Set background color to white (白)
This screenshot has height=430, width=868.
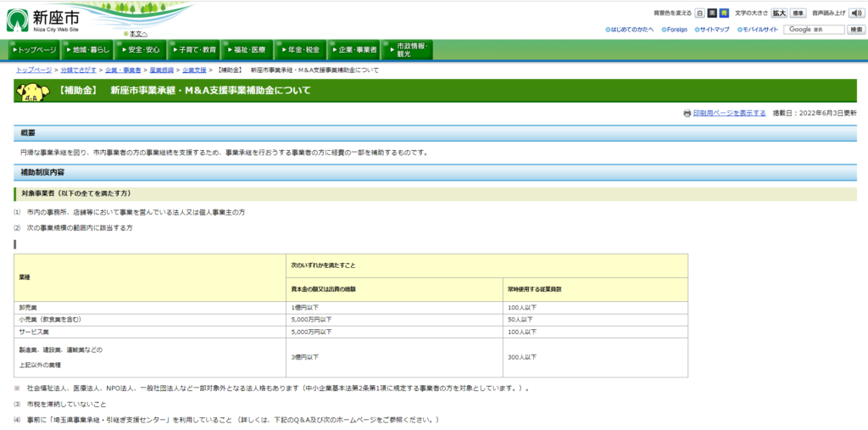coord(699,14)
